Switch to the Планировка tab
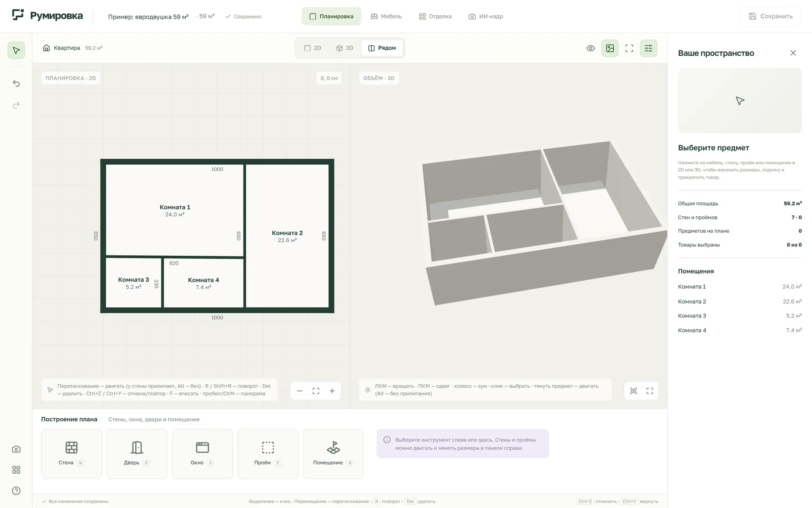The width and height of the screenshot is (812, 508). (331, 17)
